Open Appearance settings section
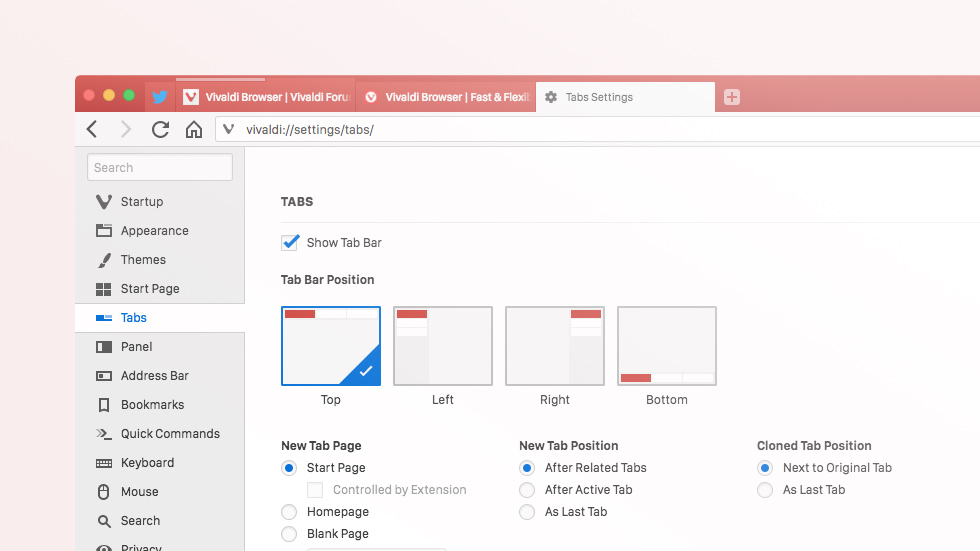This screenshot has height=551, width=980. (x=160, y=231)
